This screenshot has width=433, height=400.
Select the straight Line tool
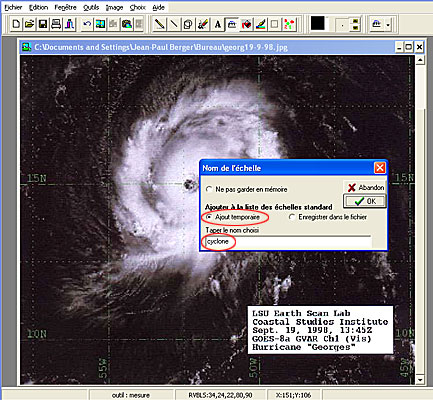173,24
